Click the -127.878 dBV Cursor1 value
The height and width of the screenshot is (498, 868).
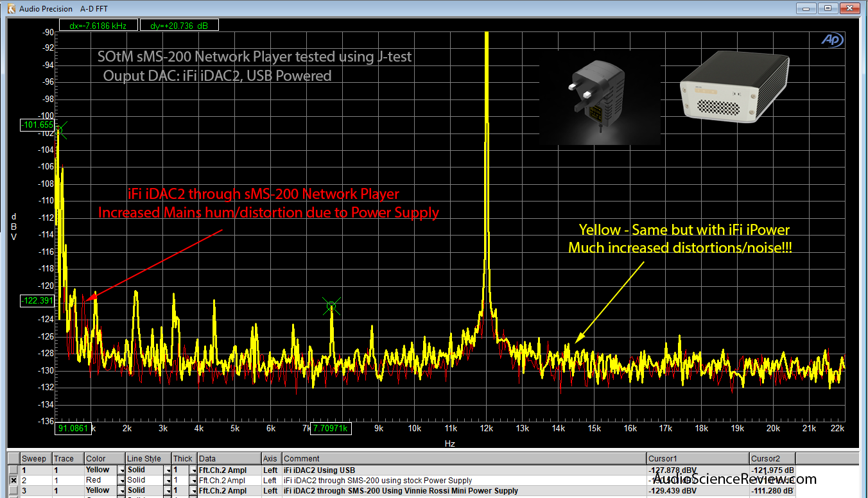[x=672, y=470]
